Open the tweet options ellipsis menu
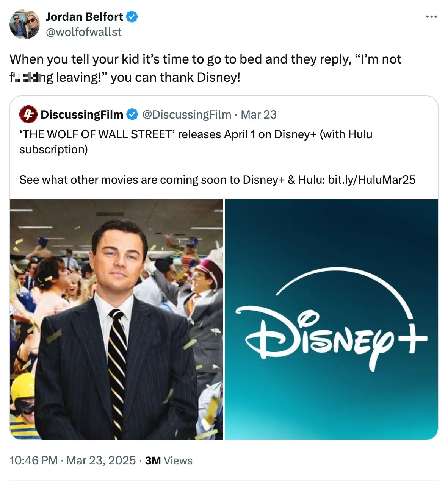The width and height of the screenshot is (448, 481). coord(432,17)
